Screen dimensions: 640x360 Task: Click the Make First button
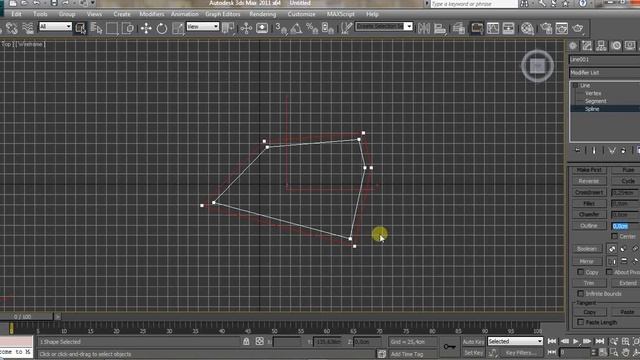pyautogui.click(x=589, y=170)
